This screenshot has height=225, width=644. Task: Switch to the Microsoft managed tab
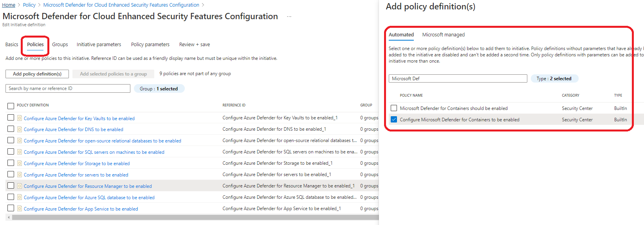coord(443,35)
